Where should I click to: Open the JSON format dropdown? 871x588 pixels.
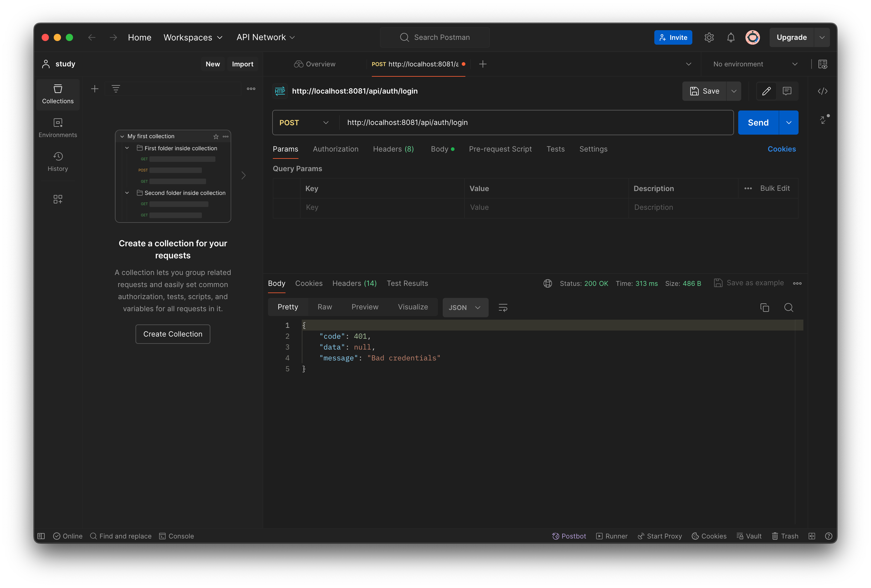tap(465, 307)
